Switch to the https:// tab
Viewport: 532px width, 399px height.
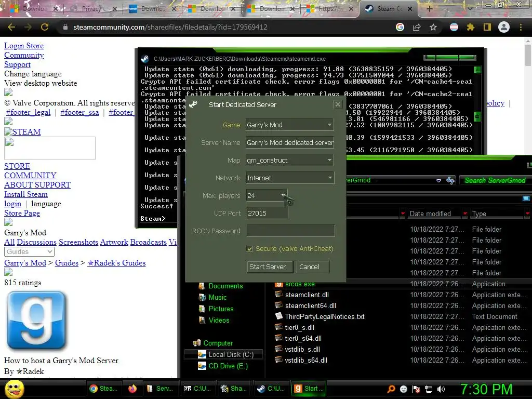330,9
